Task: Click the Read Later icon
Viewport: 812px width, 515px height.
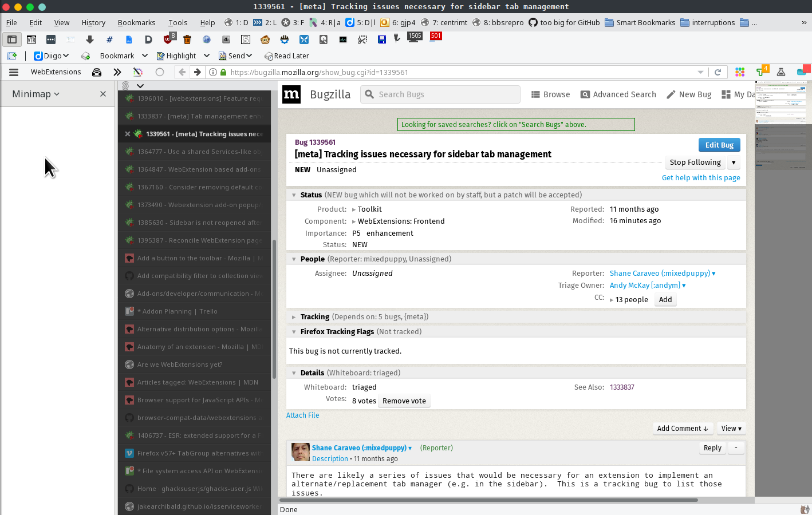Action: click(269, 56)
